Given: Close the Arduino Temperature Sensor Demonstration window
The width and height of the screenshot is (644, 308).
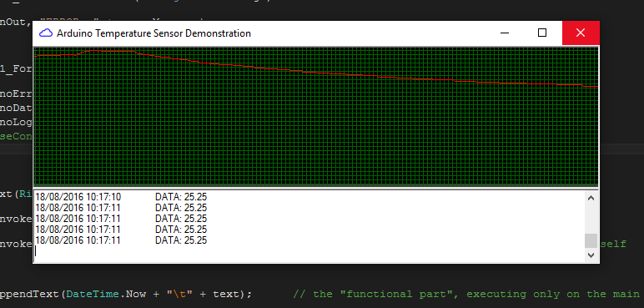Looking at the screenshot, I should click(x=581, y=33).
